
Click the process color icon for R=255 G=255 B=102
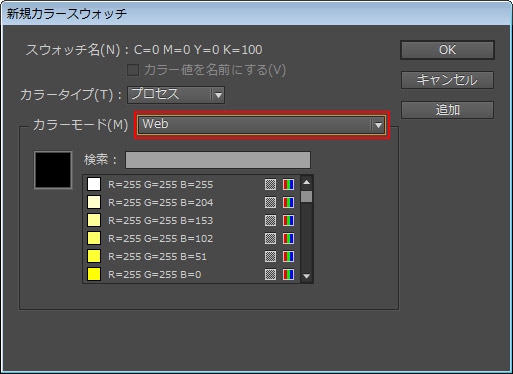coord(270,238)
